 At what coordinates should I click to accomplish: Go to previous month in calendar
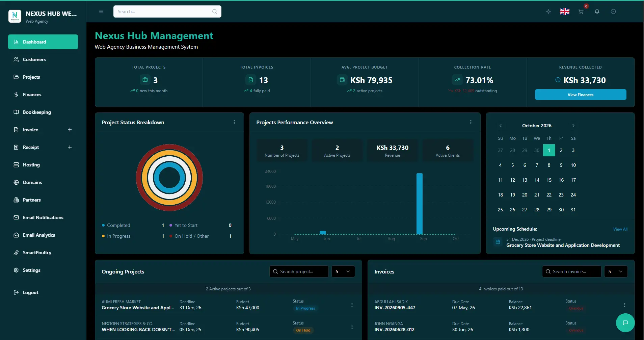tap(501, 126)
